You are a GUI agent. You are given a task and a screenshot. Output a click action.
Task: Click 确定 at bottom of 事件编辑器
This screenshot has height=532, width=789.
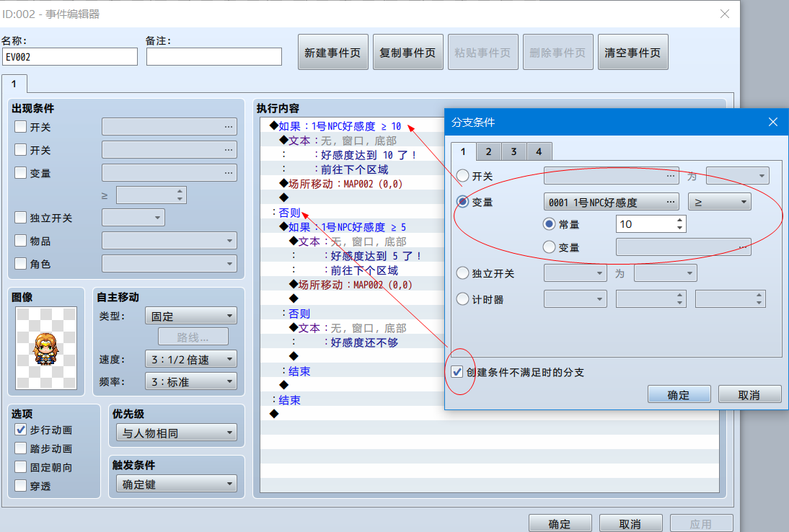[x=560, y=523]
